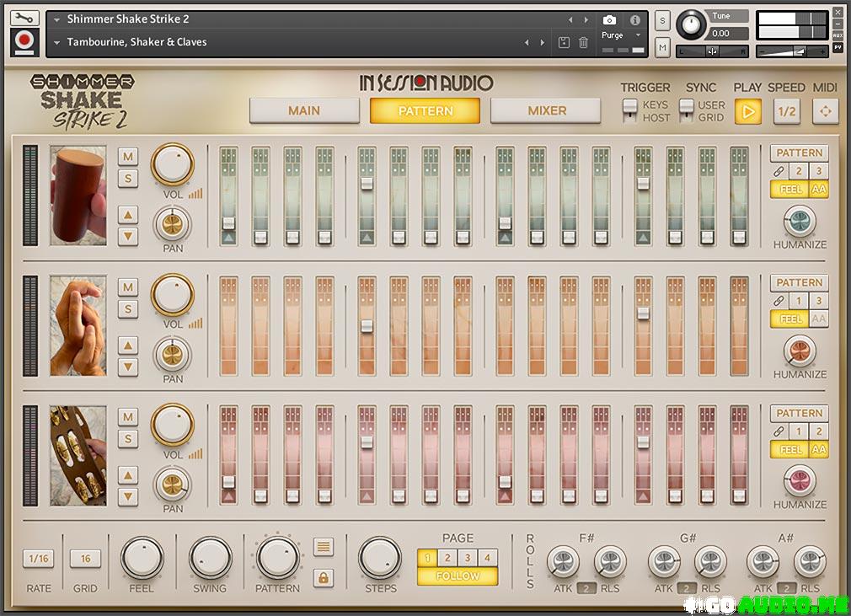The width and height of the screenshot is (851, 616).
Task: Click the tambourine instrument picture
Action: 78,456
